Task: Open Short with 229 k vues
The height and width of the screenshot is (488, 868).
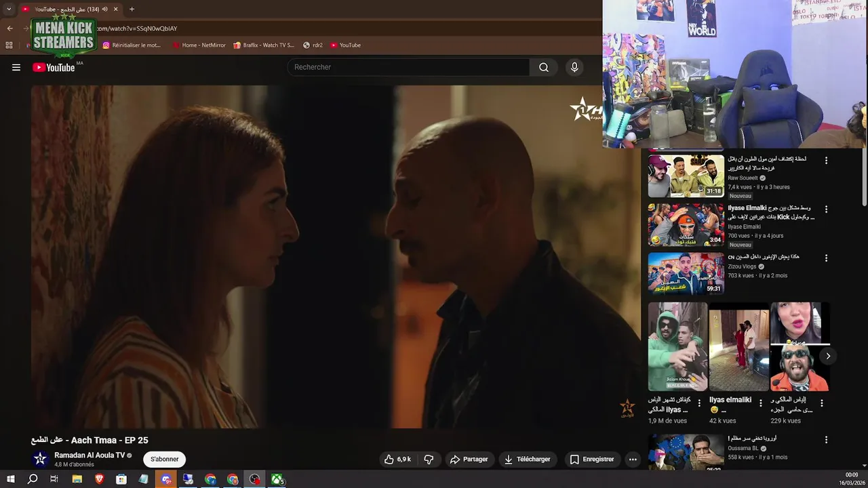Action: 800,346
